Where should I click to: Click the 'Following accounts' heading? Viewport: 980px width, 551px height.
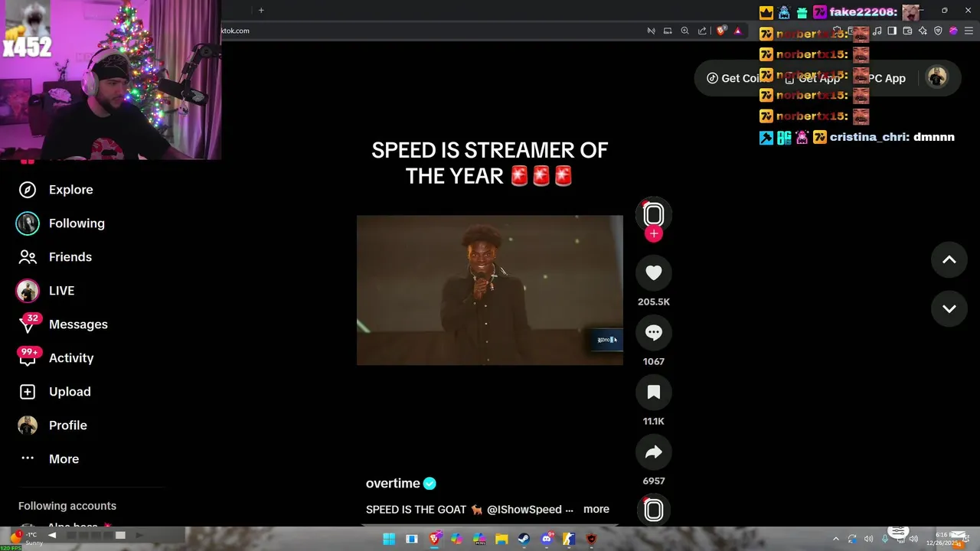(x=67, y=506)
